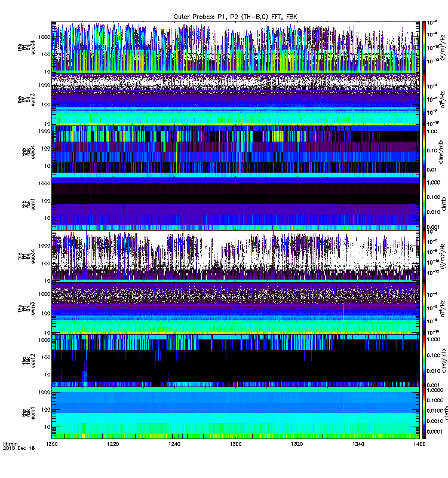Viewport: 448px width, 478px height.
Task: Click the '1000' tick of thb fbk scm1 axis
Action: click(x=44, y=183)
